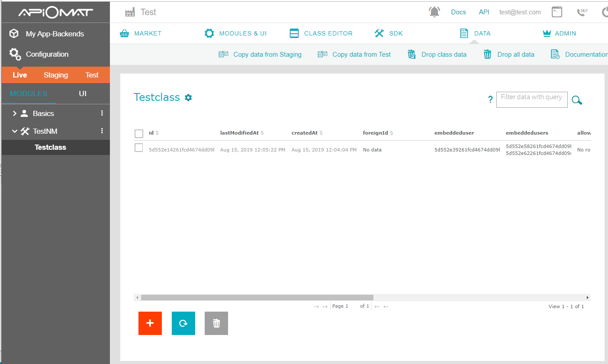Sort by lastModifiedAt column arrows
The image size is (608, 364).
pos(262,133)
